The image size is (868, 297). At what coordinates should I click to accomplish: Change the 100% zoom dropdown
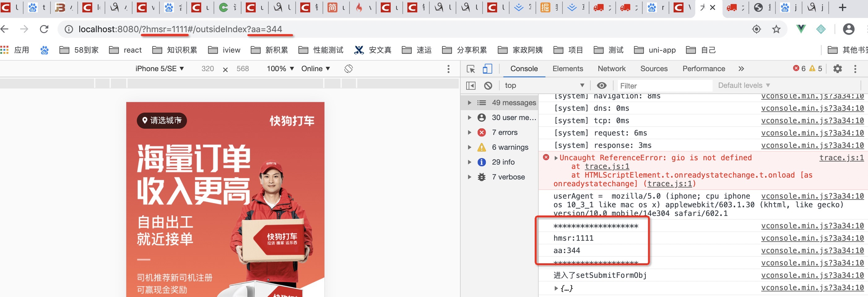280,69
